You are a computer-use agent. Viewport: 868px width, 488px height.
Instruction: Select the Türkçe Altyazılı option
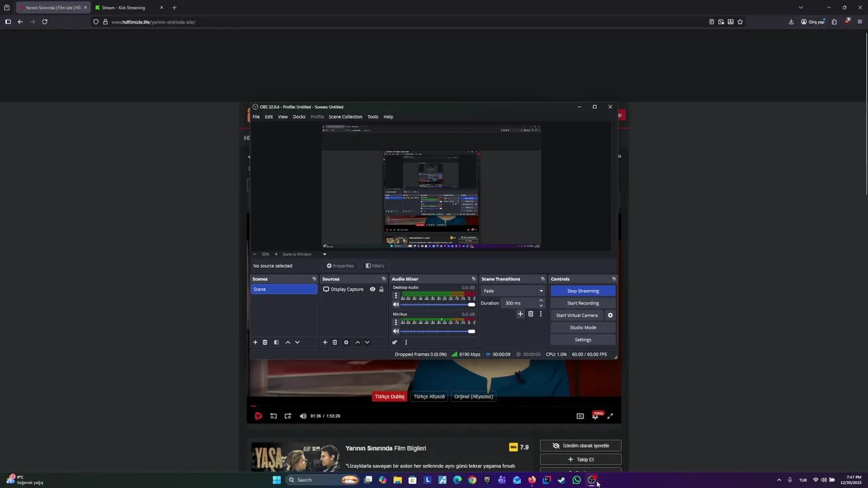click(x=429, y=396)
